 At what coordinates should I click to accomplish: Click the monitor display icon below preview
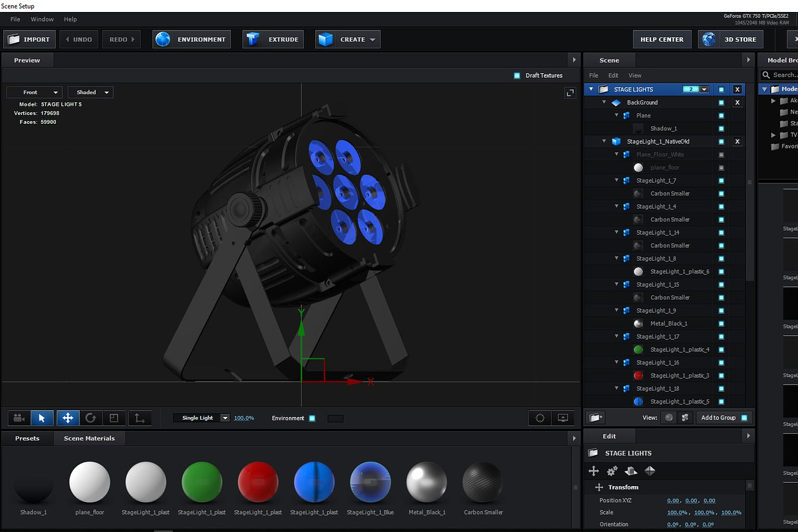pos(563,418)
